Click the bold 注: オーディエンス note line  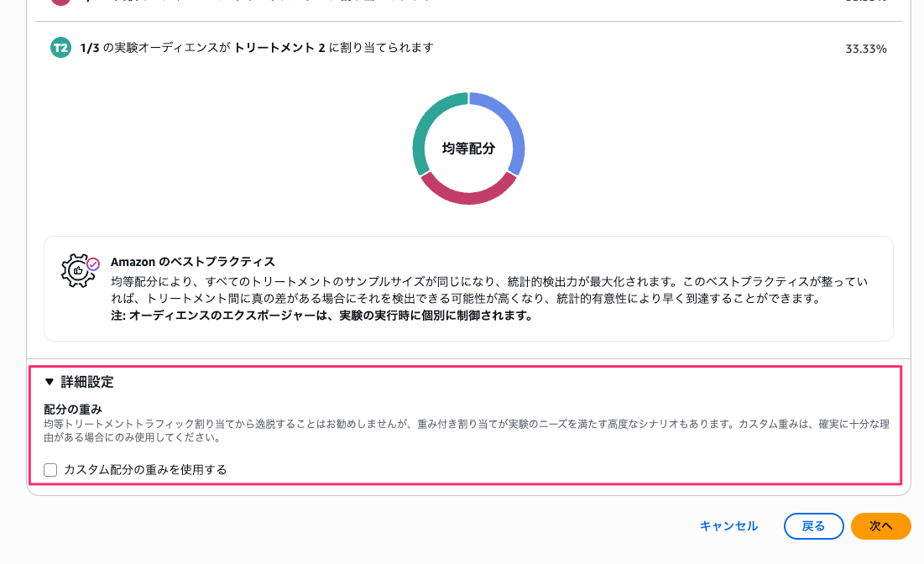[321, 316]
